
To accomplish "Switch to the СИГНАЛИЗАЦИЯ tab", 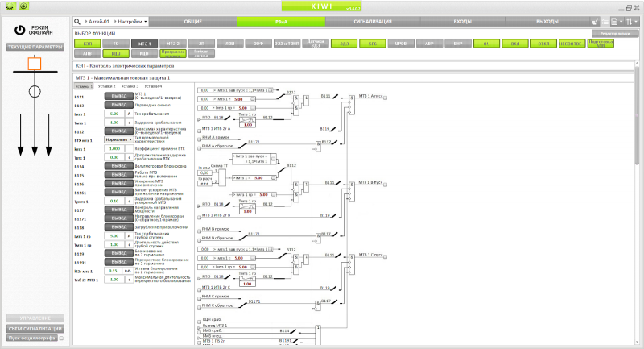I will [373, 22].
